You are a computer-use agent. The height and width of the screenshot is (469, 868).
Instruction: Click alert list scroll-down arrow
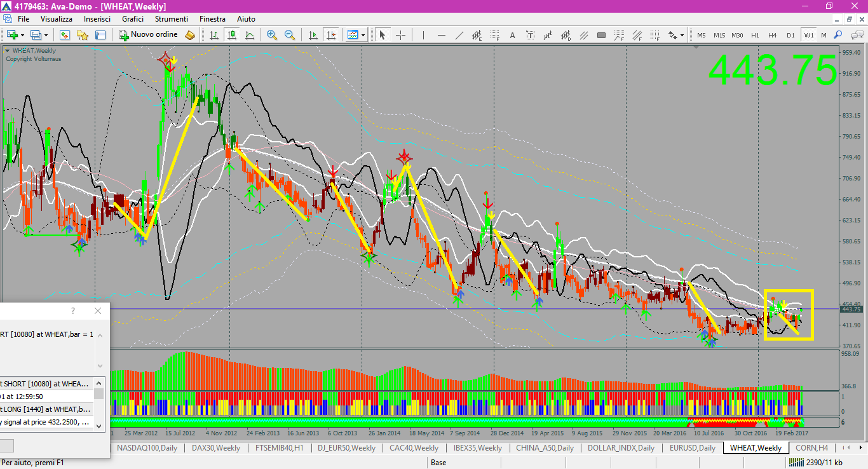pyautogui.click(x=99, y=425)
